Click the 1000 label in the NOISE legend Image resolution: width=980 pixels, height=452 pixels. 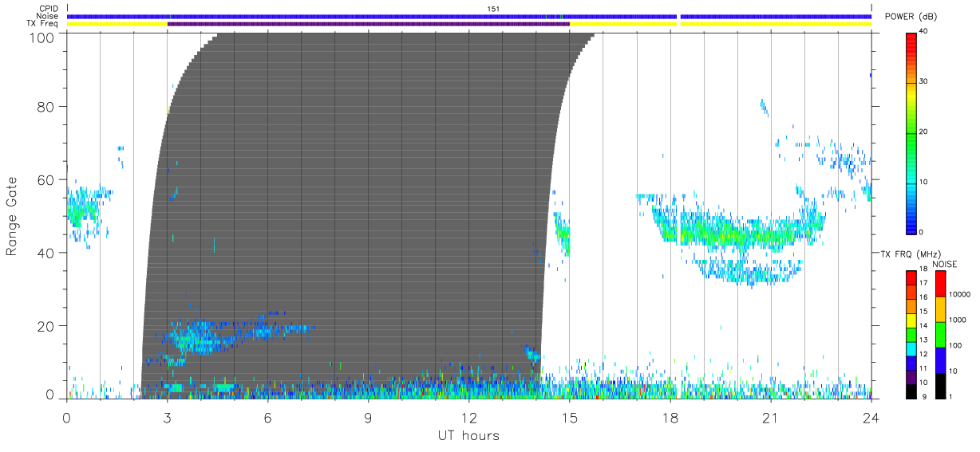pos(957,320)
